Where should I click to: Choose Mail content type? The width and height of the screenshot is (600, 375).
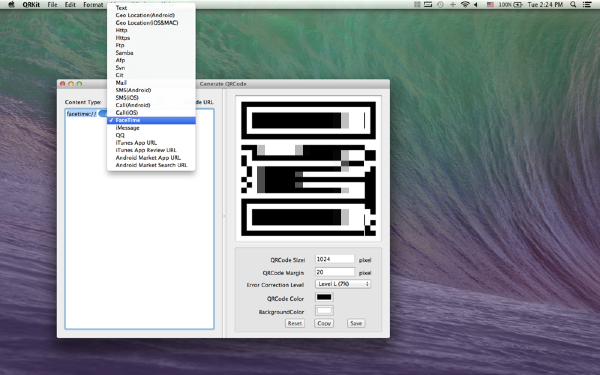[x=151, y=83]
